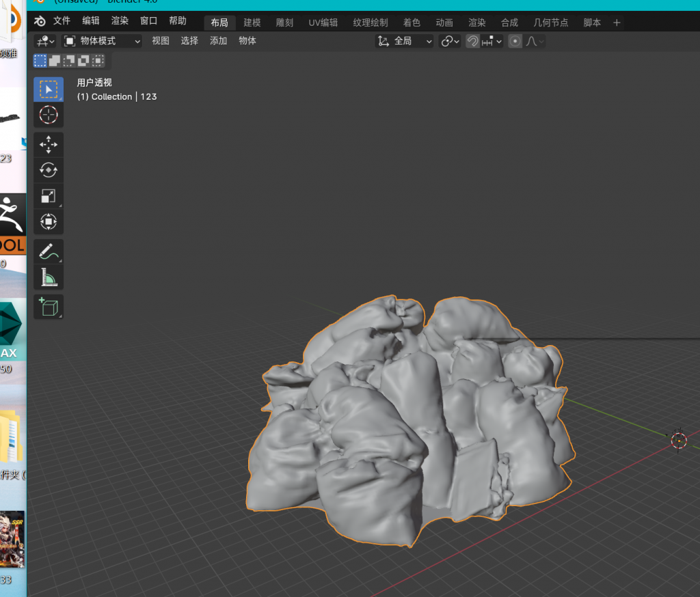This screenshot has height=597, width=700.
Task: Set selection mode to new selection
Action: (x=40, y=61)
